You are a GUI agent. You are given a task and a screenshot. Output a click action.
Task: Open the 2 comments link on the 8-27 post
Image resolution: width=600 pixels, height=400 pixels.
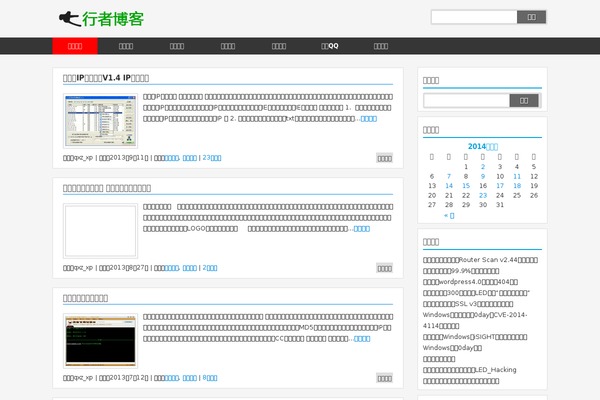click(210, 268)
